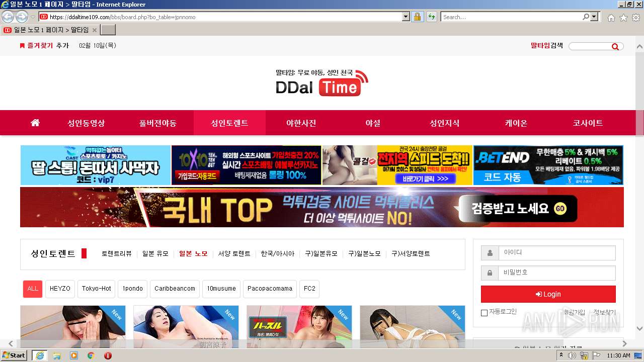
Task: Click the horizontal scrollbar right arrow
Action: pyautogui.click(x=625, y=343)
